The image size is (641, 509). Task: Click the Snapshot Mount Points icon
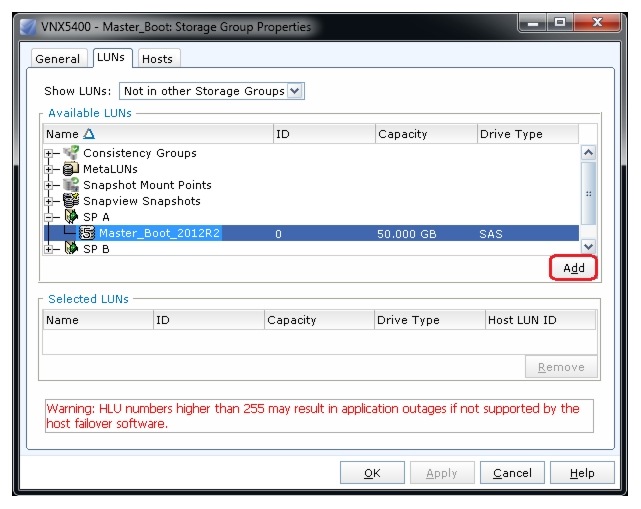click(x=71, y=185)
